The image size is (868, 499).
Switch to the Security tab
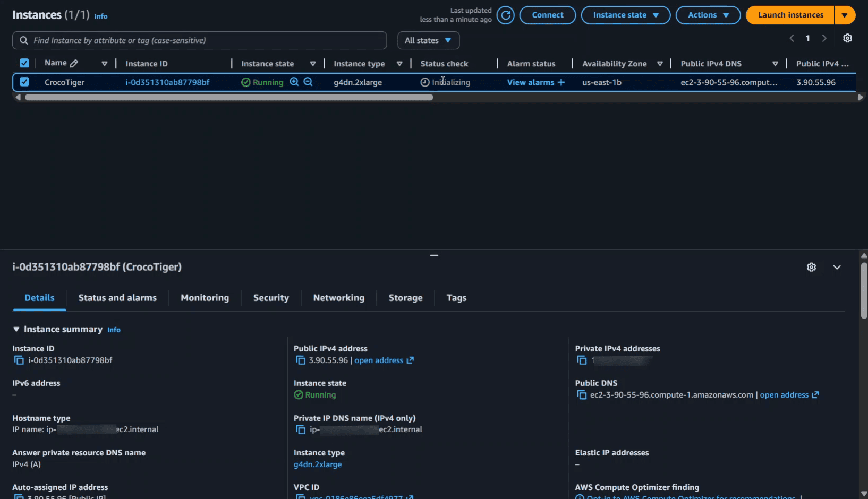point(271,298)
